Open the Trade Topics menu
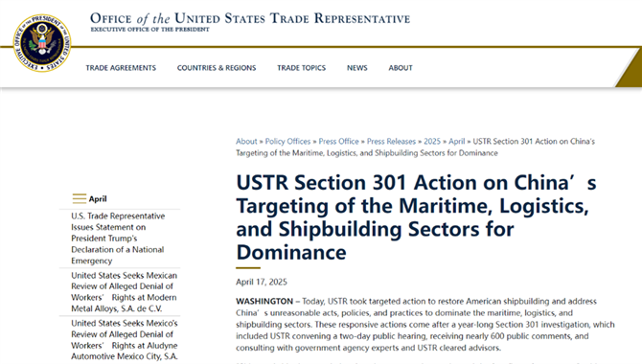 301,68
